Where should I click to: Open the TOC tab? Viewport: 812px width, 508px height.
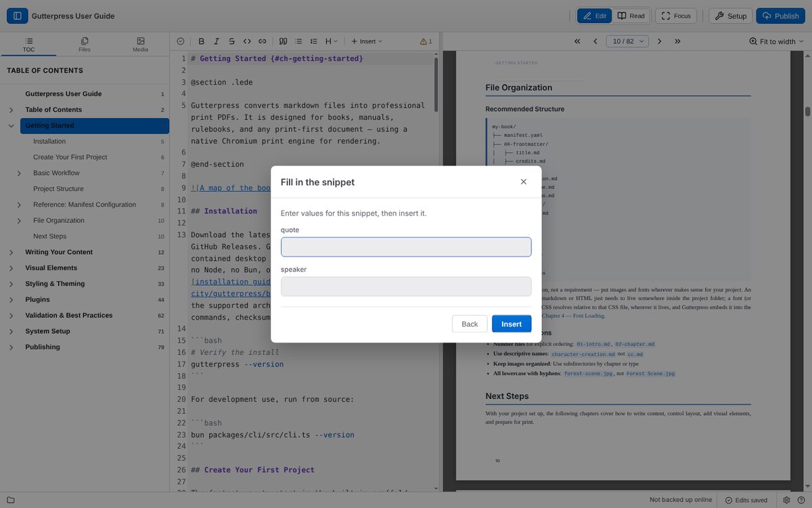(28, 45)
